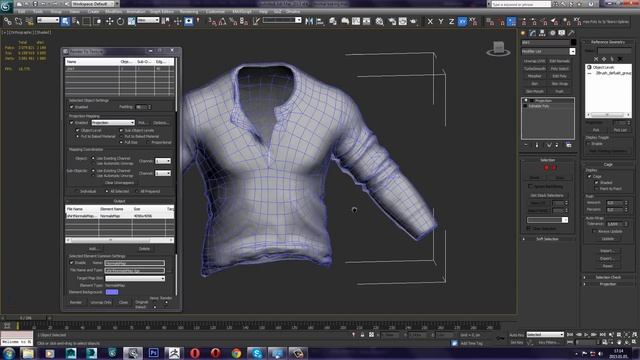Activate Select and Scale tool

click(x=131, y=21)
